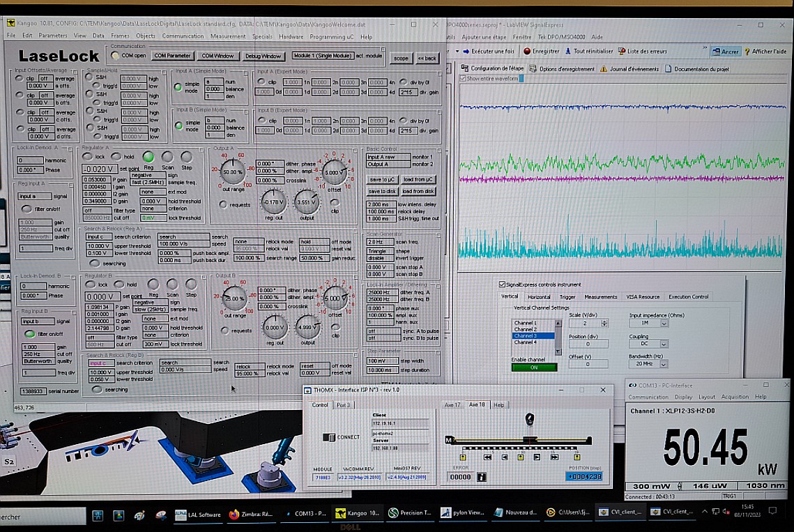Toggle Regulator A lock radio button

click(89, 158)
